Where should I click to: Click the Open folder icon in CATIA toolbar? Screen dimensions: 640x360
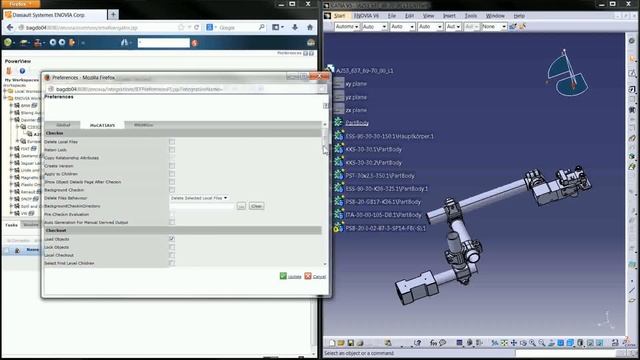(x=341, y=343)
